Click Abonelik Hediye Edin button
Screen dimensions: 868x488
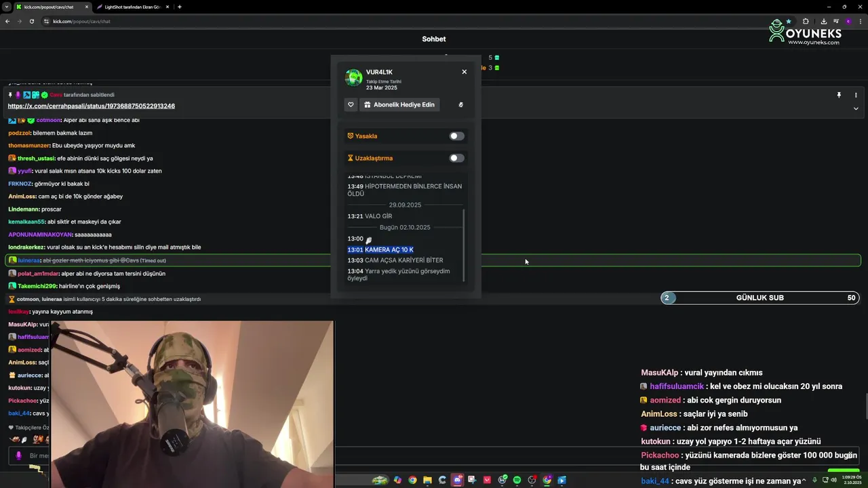click(x=399, y=104)
